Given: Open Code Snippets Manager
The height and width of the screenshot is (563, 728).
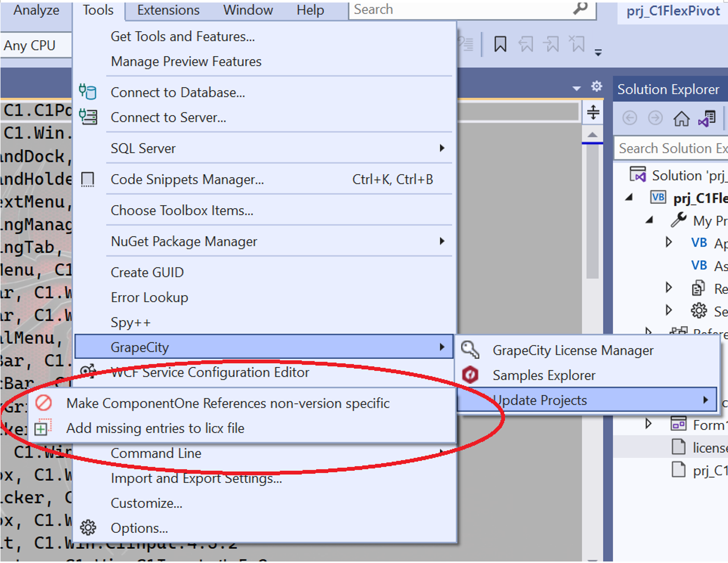Looking at the screenshot, I should [x=265, y=180].
